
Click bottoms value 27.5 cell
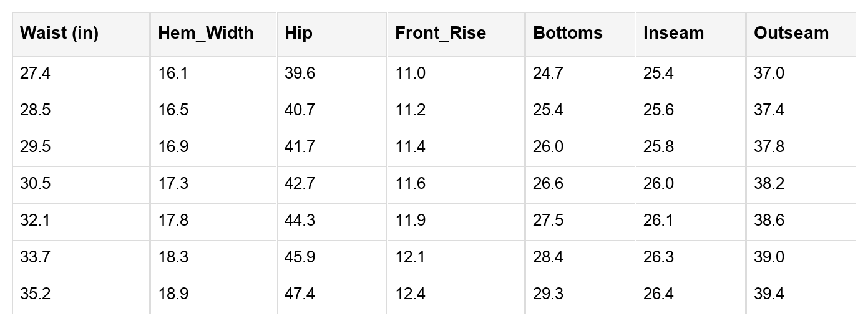[549, 221]
